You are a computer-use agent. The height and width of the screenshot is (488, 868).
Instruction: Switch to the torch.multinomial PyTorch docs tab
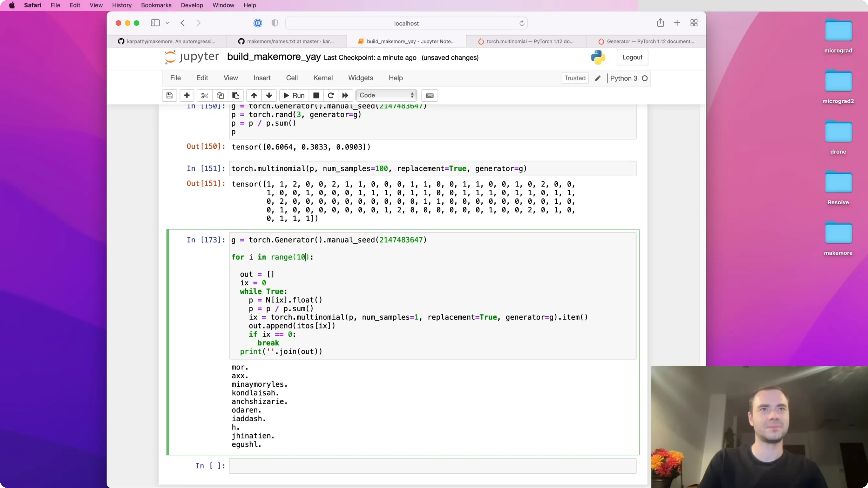526,41
